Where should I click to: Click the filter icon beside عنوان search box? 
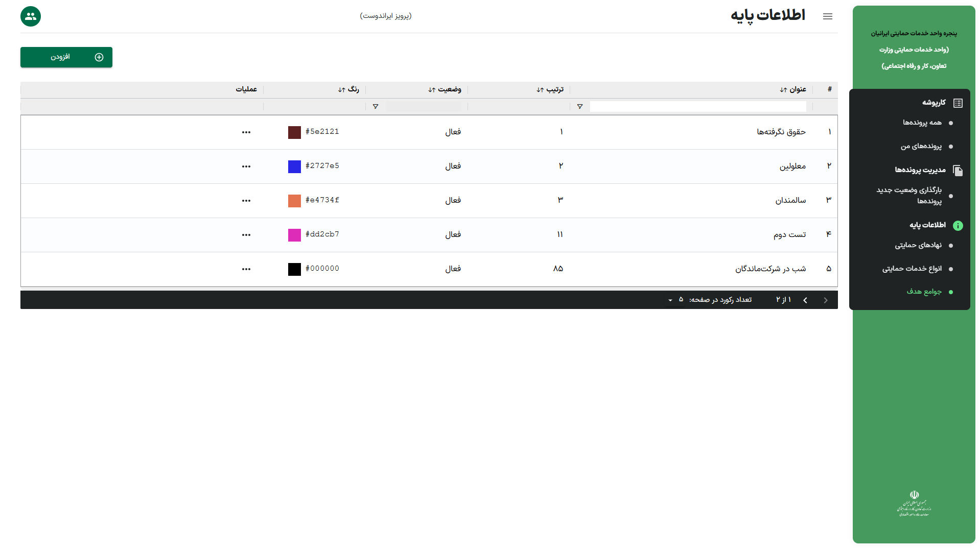[x=579, y=107]
